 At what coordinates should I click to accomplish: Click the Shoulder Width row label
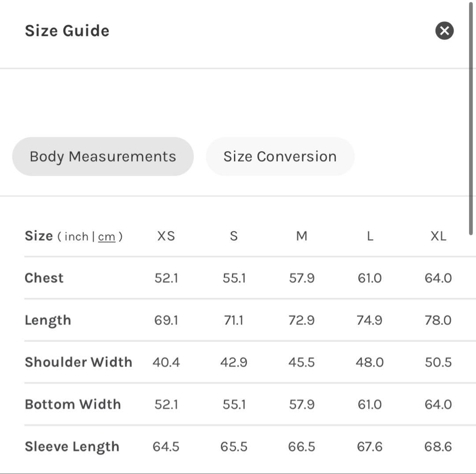pyautogui.click(x=78, y=362)
